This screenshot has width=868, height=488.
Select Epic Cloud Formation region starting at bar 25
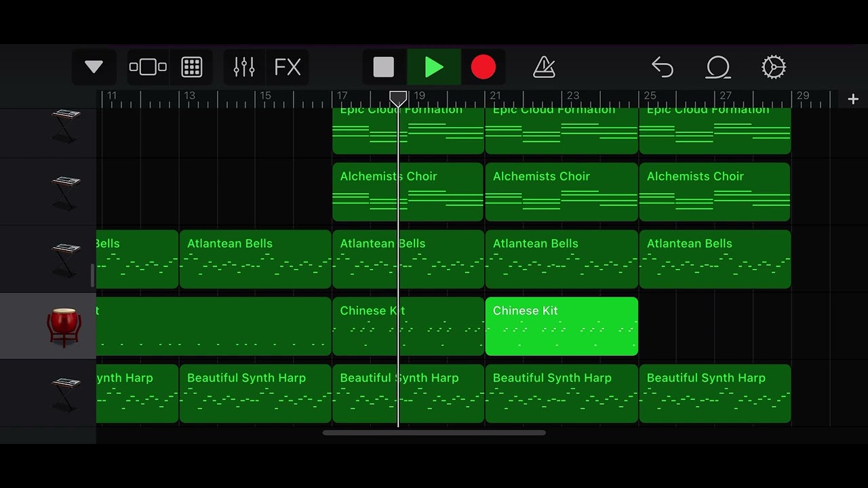click(x=715, y=131)
